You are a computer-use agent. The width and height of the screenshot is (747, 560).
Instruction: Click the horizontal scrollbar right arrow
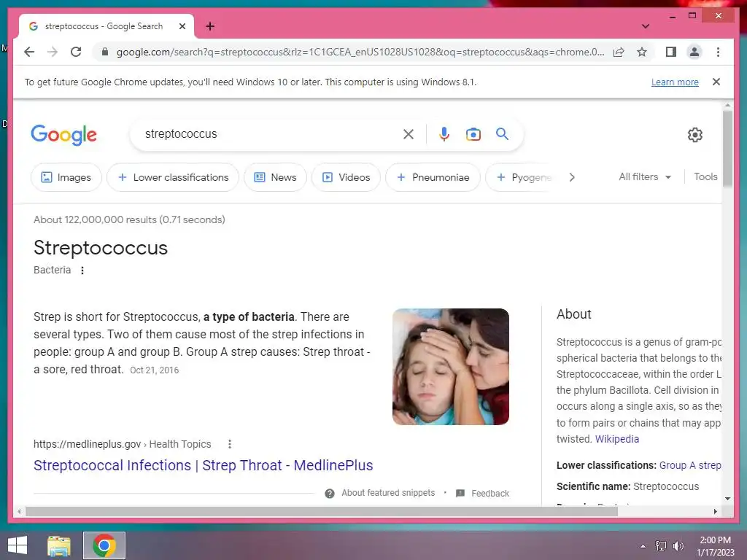tap(715, 511)
